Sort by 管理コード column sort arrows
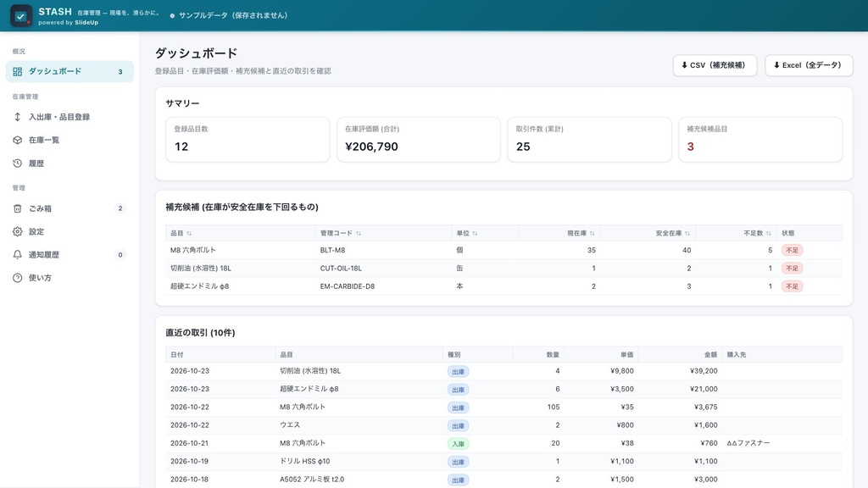 (x=359, y=234)
